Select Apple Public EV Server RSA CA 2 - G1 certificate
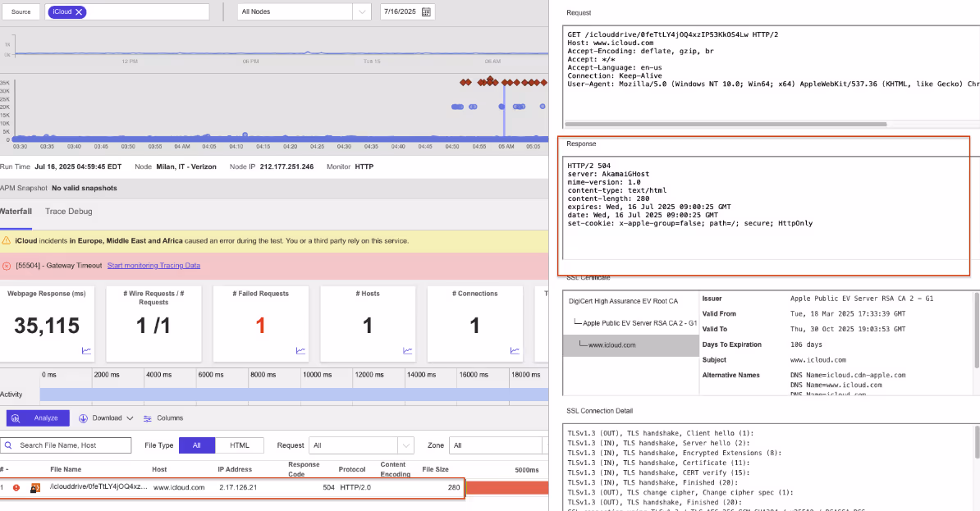 coord(639,324)
